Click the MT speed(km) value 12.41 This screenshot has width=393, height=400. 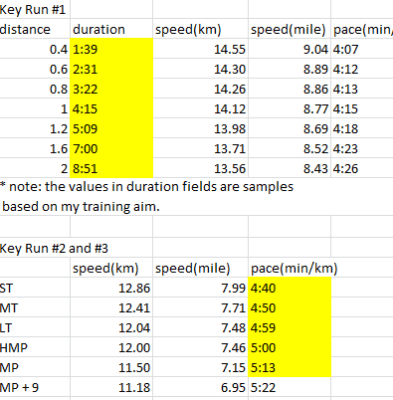[x=111, y=307]
